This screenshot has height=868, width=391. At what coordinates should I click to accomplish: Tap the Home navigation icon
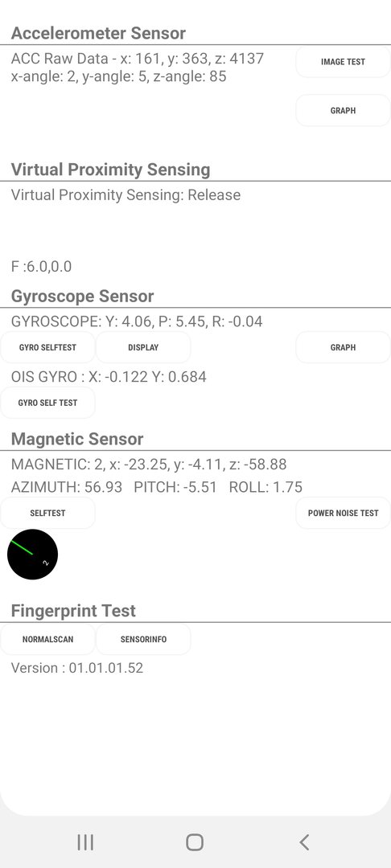point(195,842)
